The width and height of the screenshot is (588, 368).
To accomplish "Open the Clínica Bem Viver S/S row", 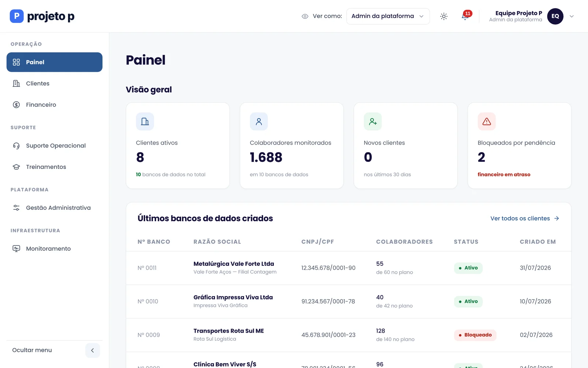I will pos(348,360).
